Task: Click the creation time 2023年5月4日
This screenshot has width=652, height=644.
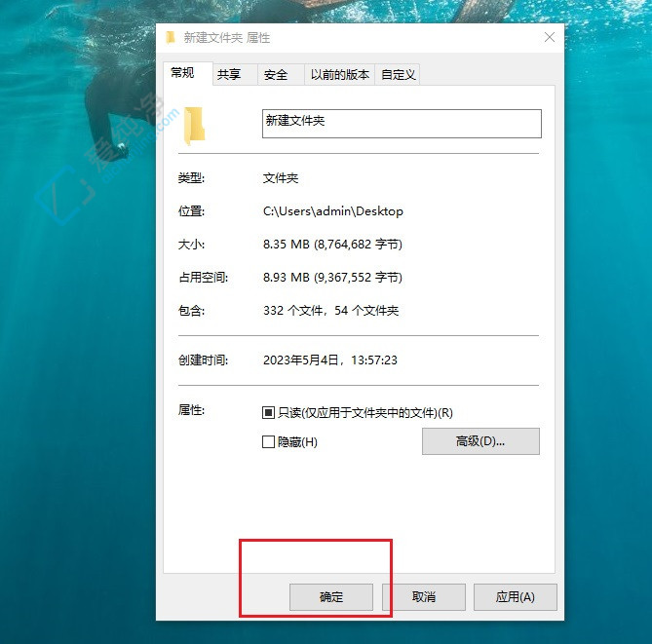Action: [300, 360]
